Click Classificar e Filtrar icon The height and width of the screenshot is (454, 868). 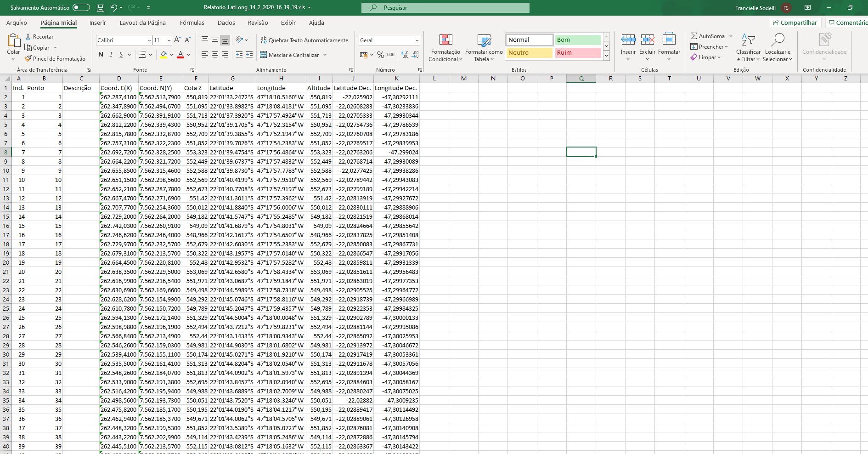pyautogui.click(x=748, y=40)
